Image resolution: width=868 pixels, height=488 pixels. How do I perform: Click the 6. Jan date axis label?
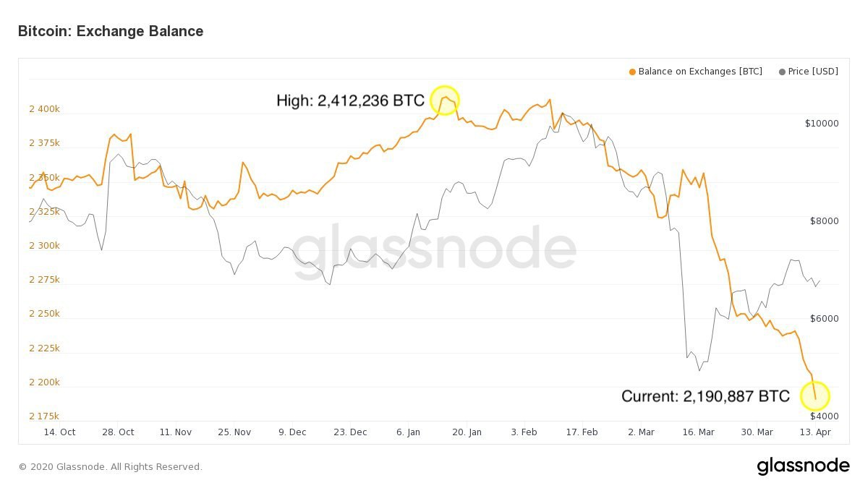pos(408,432)
